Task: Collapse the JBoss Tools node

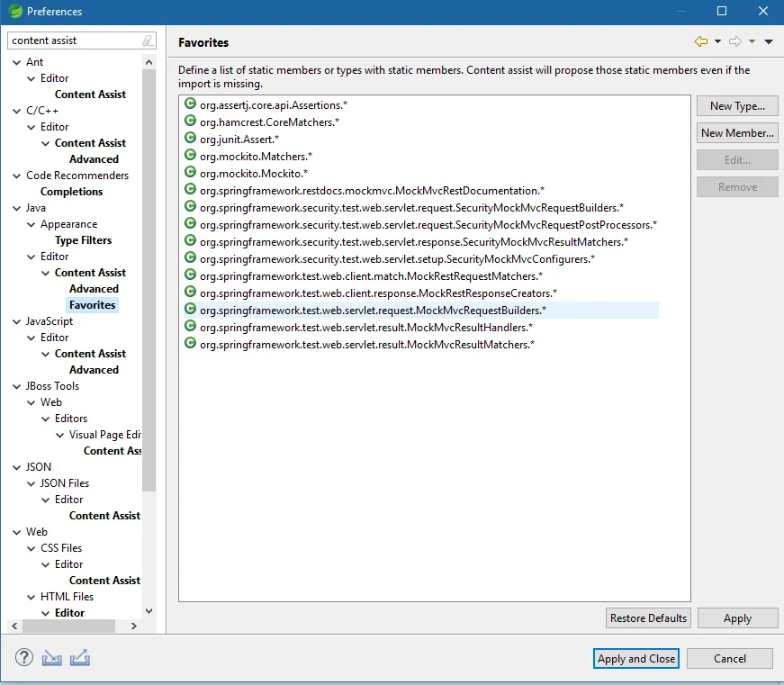Action: tap(16, 386)
